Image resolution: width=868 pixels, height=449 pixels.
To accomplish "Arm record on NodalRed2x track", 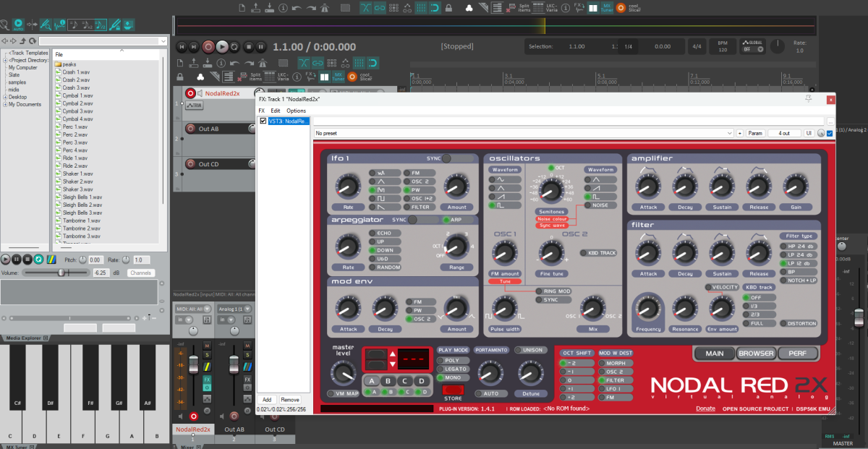I will (x=191, y=93).
